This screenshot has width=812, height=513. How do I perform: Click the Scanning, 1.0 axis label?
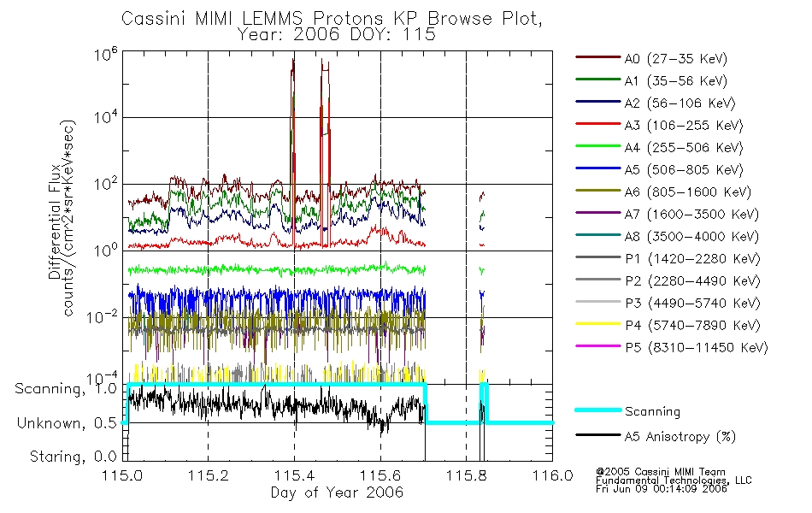tap(66, 389)
